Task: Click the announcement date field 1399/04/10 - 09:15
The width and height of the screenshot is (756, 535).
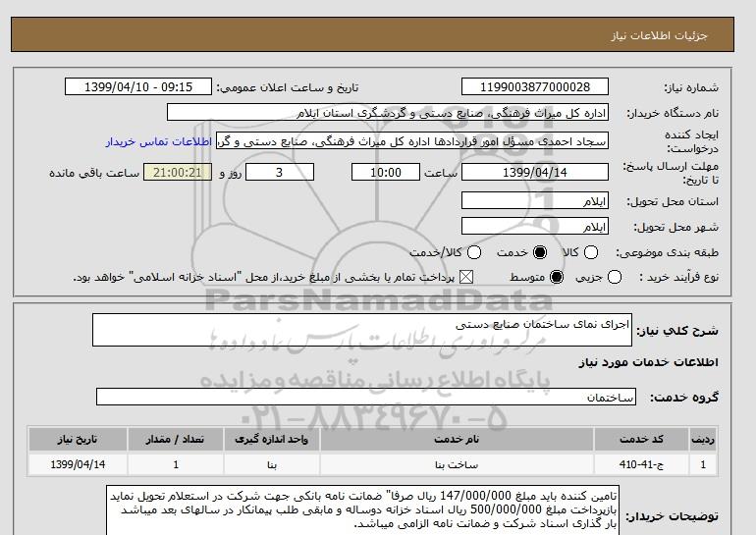Action: point(138,86)
